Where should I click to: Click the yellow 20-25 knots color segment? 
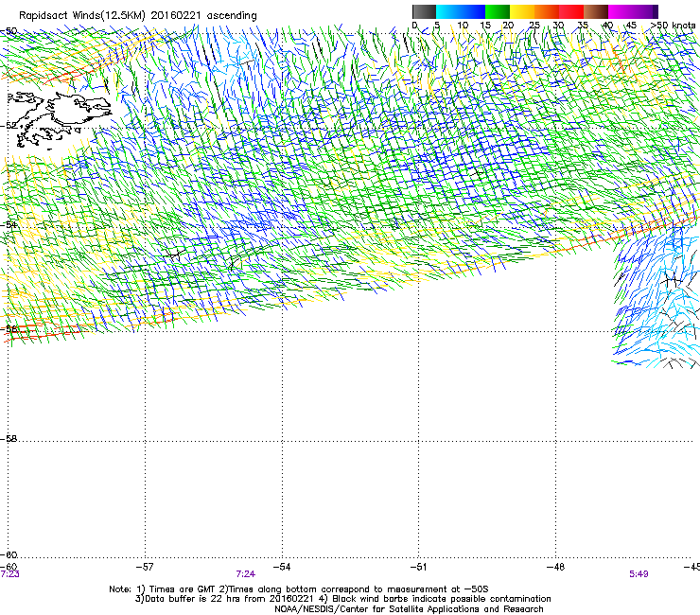pyautogui.click(x=522, y=11)
